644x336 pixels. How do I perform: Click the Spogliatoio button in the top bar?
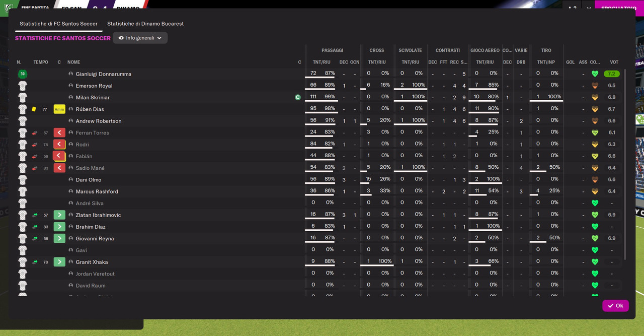click(x=619, y=8)
